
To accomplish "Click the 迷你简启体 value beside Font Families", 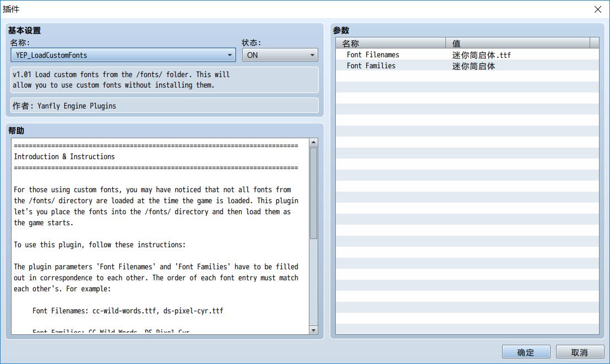I will [x=473, y=66].
